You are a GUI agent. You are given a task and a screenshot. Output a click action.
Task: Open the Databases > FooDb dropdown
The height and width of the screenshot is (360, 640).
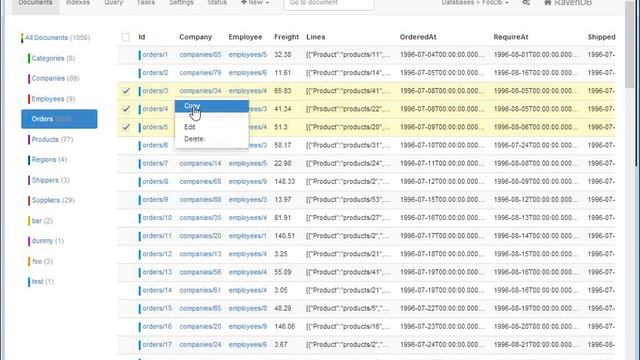475,3
